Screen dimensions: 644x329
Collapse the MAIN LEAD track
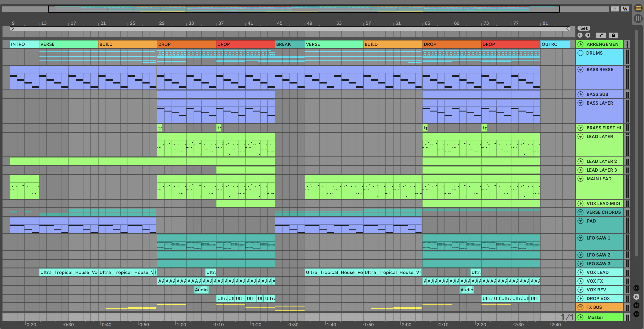580,179
